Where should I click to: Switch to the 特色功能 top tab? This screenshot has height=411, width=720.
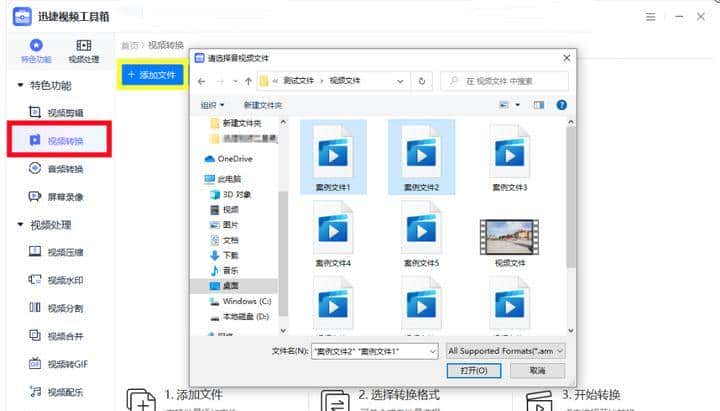click(x=36, y=51)
